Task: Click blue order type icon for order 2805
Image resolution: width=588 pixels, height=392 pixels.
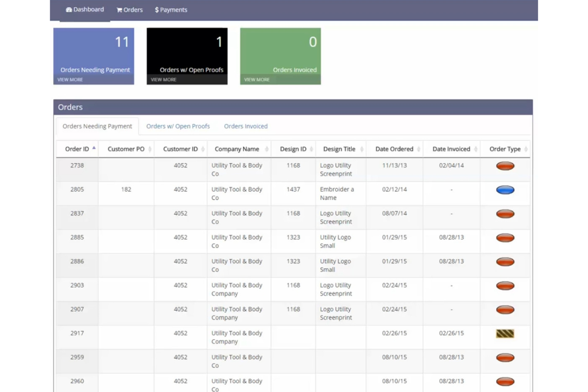Action: [x=505, y=190]
